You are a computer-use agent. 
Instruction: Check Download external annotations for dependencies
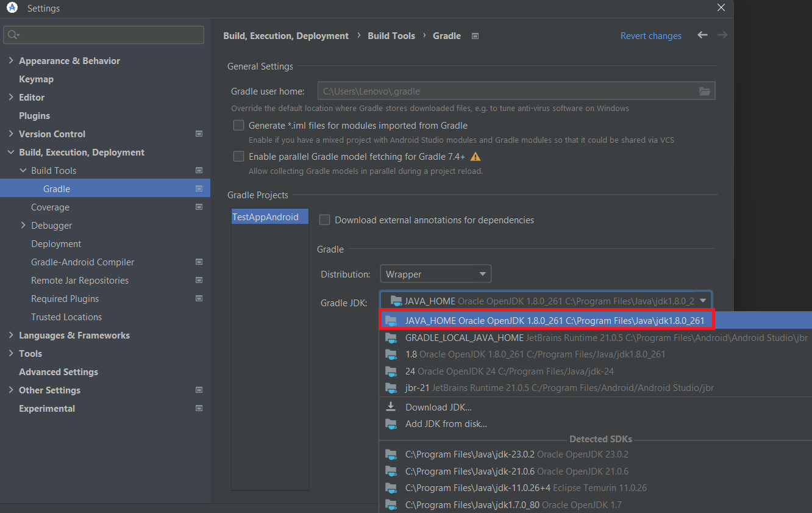(325, 220)
